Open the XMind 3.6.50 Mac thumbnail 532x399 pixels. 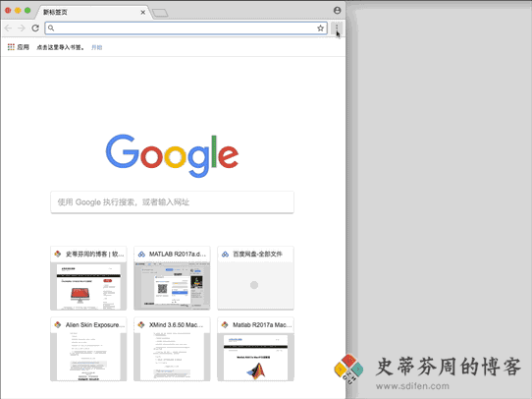[x=172, y=349]
